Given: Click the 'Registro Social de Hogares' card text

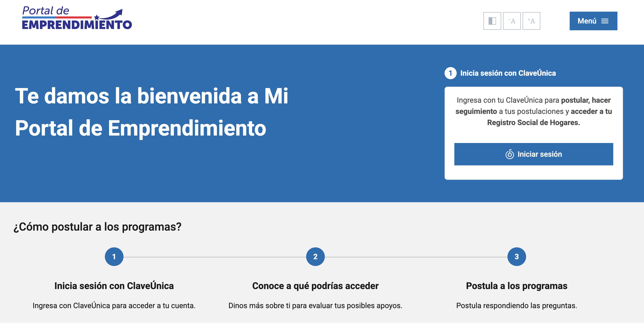Looking at the screenshot, I should [533, 123].
